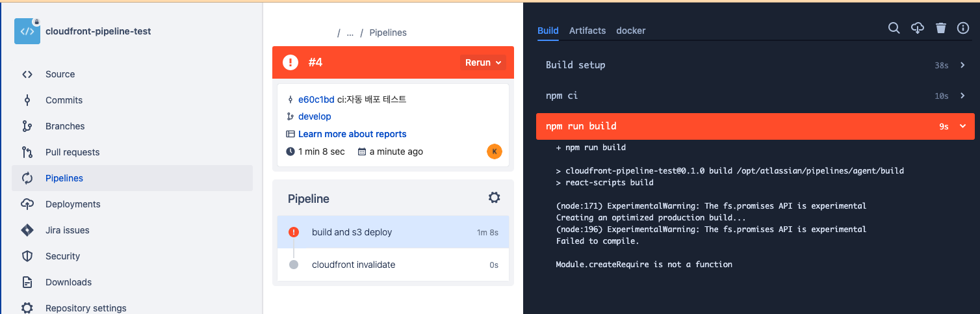Click the failed icon on build and s3 deploy
Image resolution: width=980 pixels, height=314 pixels.
pyautogui.click(x=294, y=232)
